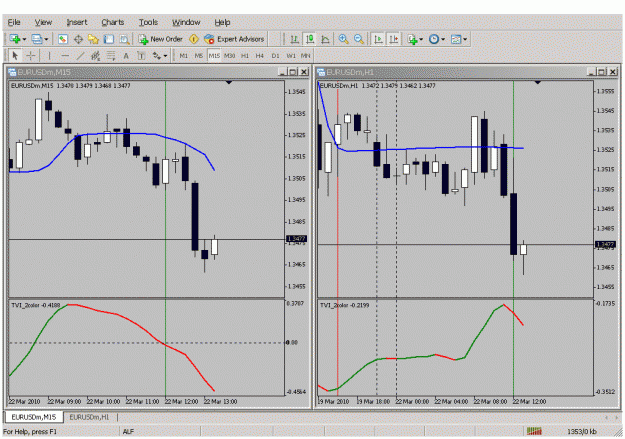The image size is (625, 439).
Task: Expand the arrow beside Profiles icon
Action: click(x=46, y=39)
